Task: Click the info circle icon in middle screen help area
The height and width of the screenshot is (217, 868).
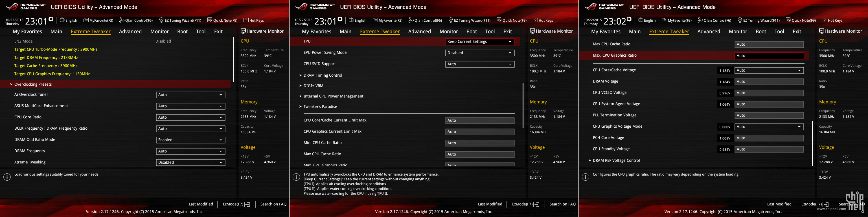Action: click(296, 177)
